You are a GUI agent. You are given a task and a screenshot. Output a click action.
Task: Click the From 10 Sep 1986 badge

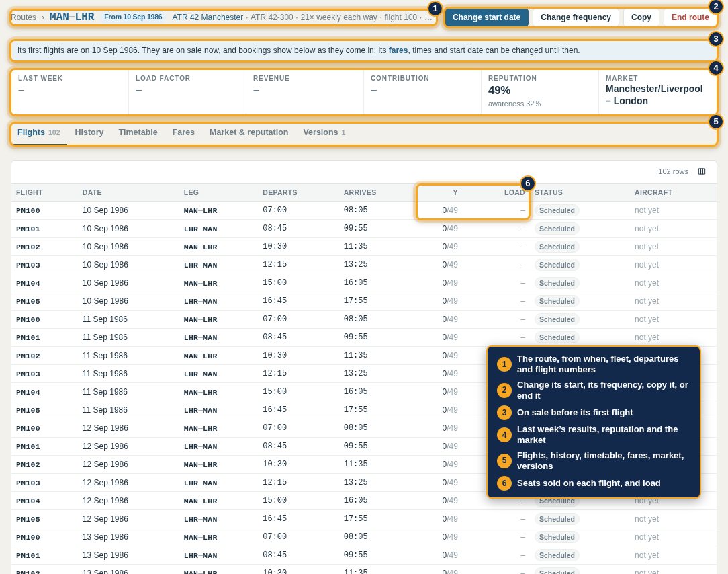[x=133, y=17]
